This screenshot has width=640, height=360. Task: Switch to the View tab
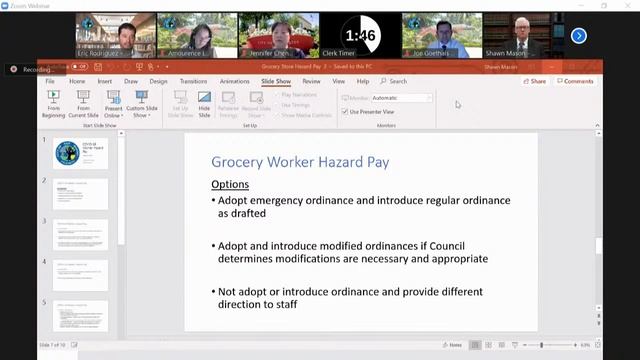[x=338, y=81]
